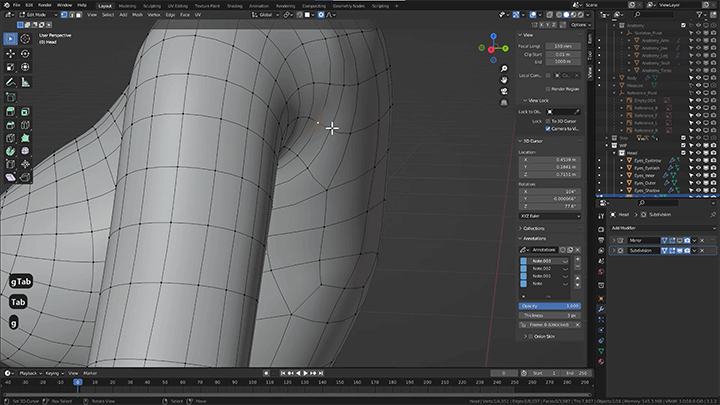Switch to the UV Editing workspace tab
Screen dimensions: 720x405
[178, 6]
